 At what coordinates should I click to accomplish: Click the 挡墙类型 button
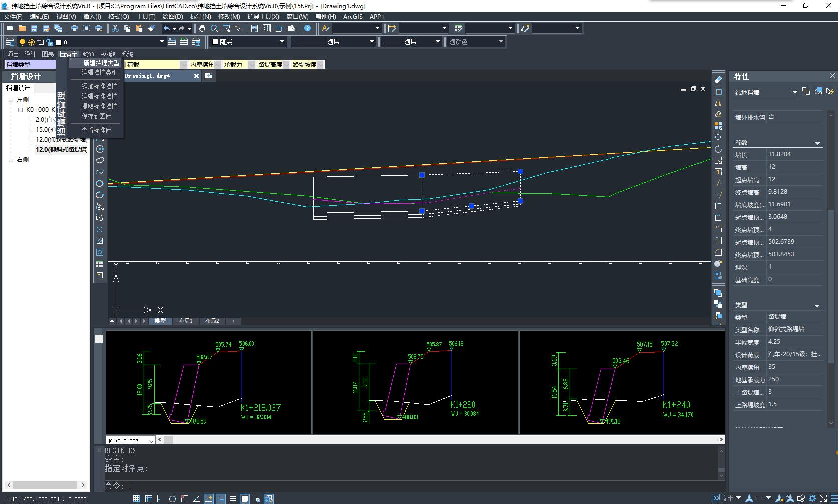tap(30, 64)
